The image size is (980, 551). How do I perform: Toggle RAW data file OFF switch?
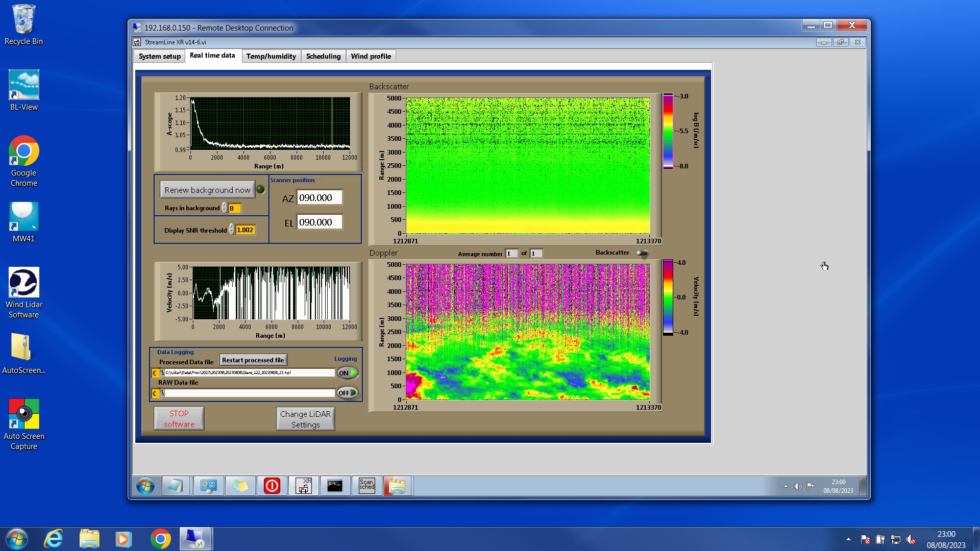(348, 393)
